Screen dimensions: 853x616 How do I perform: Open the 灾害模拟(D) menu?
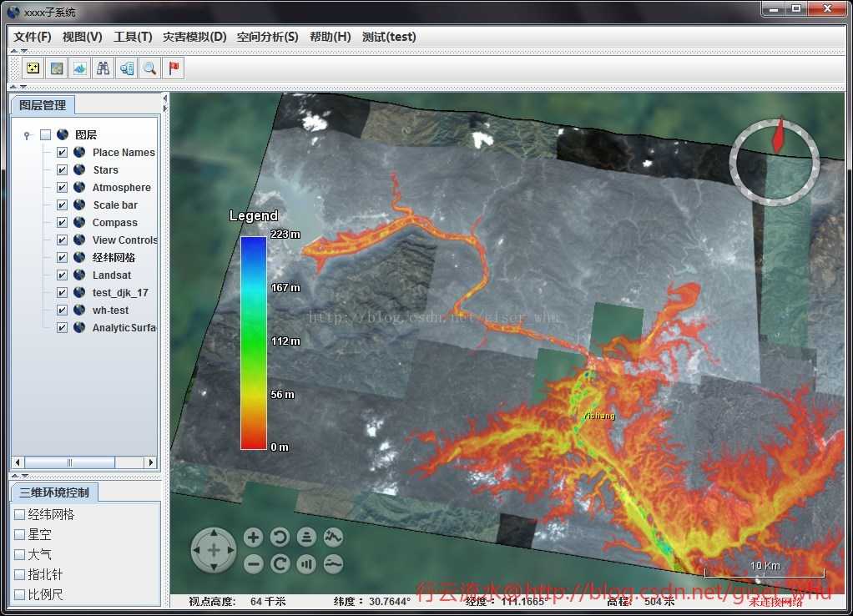(194, 37)
